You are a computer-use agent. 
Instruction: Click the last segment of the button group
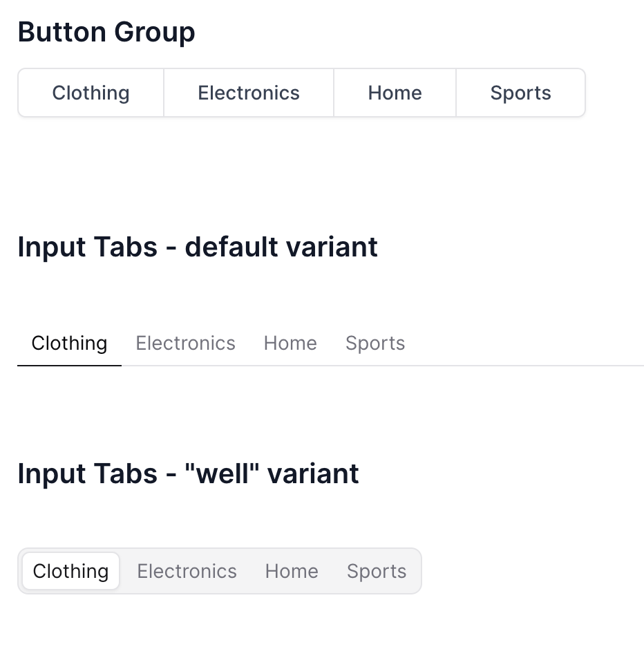[x=520, y=93]
